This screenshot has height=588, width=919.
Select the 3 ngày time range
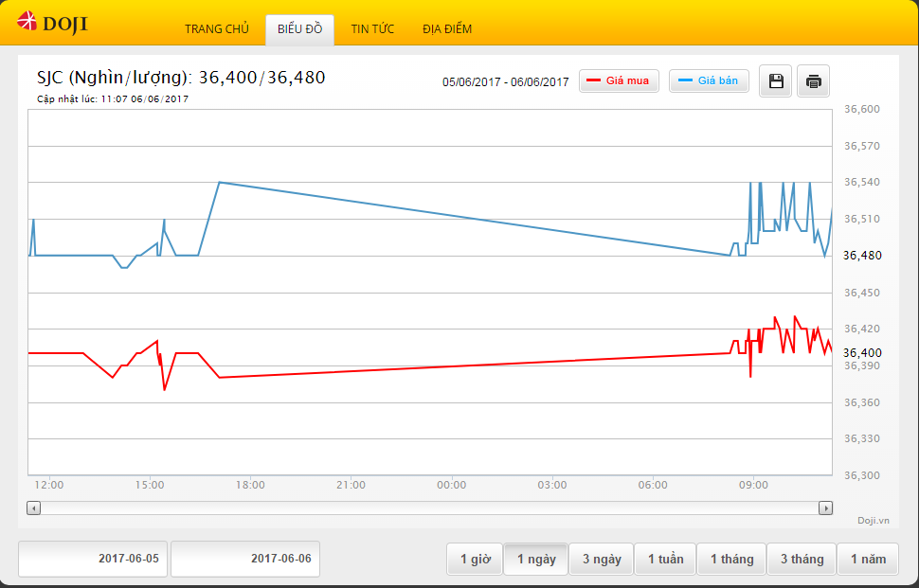601,560
